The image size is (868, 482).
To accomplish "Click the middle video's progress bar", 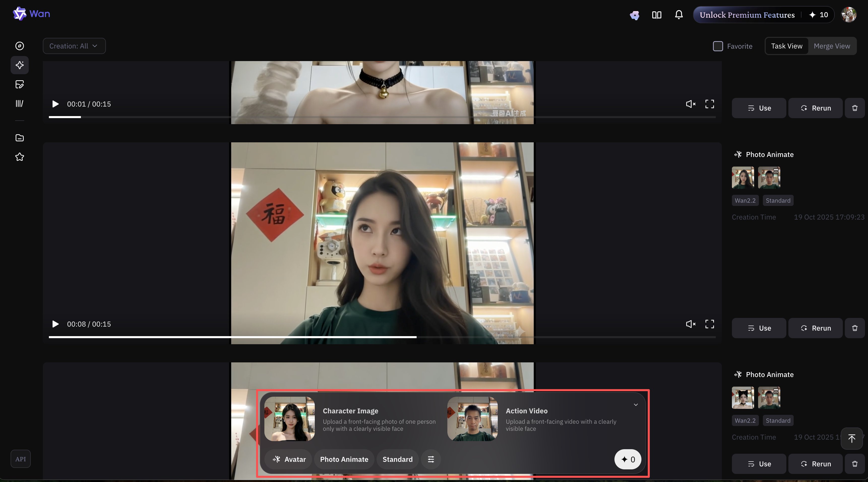I will tap(382, 337).
